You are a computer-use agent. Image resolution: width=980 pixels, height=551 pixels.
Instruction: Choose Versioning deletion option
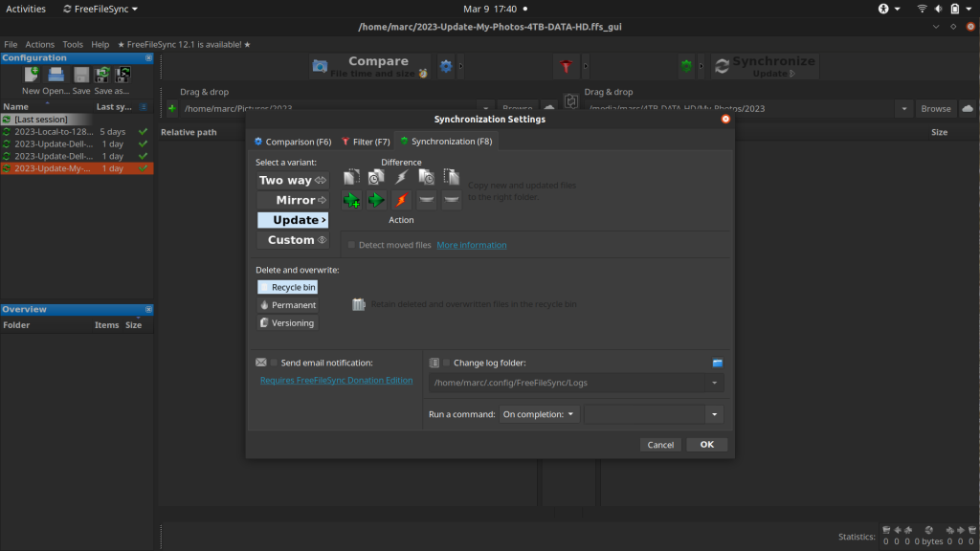tap(287, 323)
